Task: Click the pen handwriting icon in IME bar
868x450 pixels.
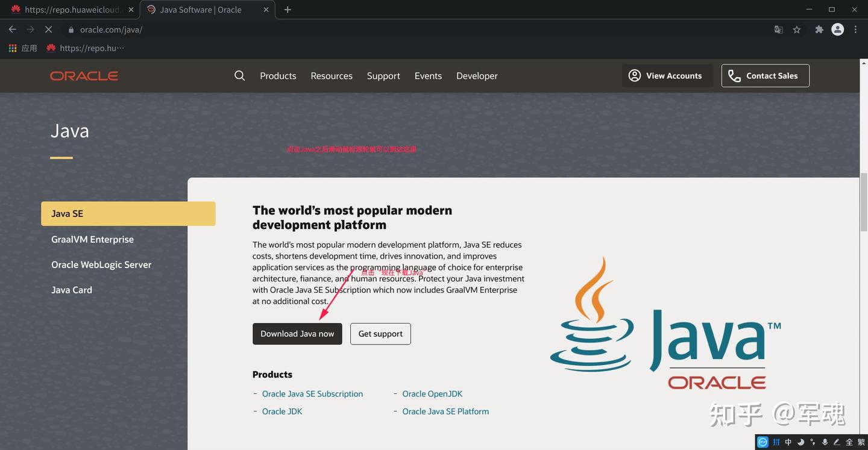Action: pos(837,442)
